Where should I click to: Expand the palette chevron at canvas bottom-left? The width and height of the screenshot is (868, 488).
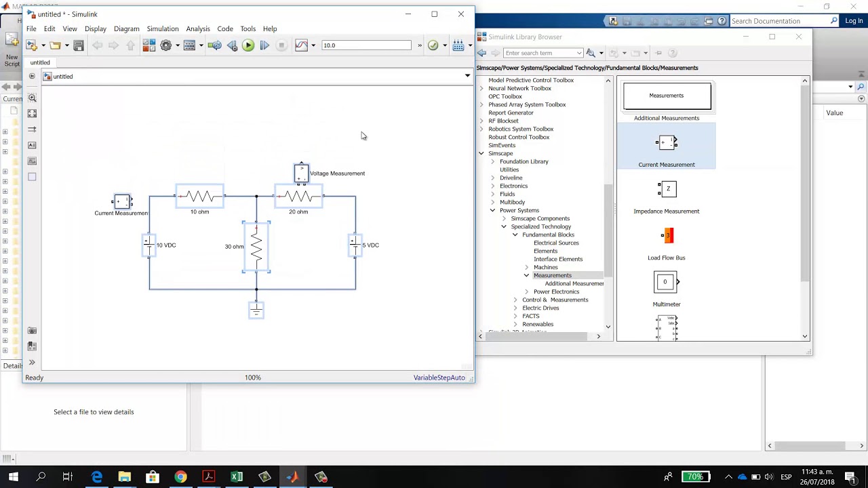click(32, 363)
